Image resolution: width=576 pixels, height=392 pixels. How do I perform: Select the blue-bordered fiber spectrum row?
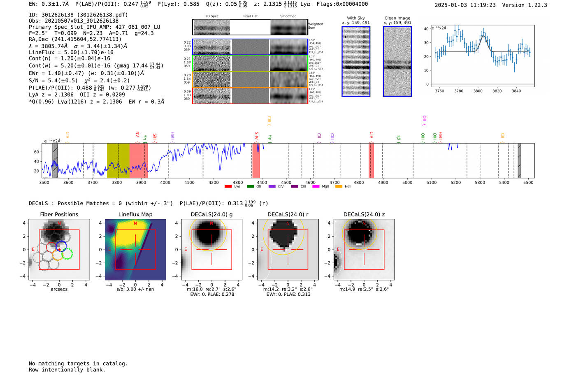pyautogui.click(x=250, y=47)
